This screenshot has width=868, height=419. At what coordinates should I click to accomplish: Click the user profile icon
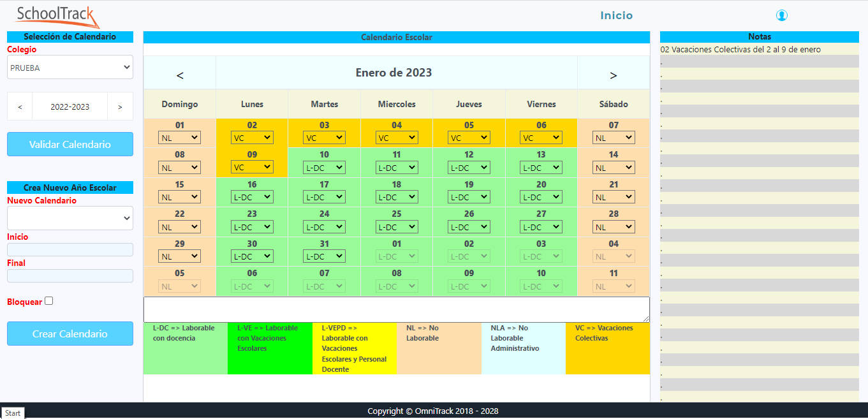pyautogui.click(x=782, y=15)
